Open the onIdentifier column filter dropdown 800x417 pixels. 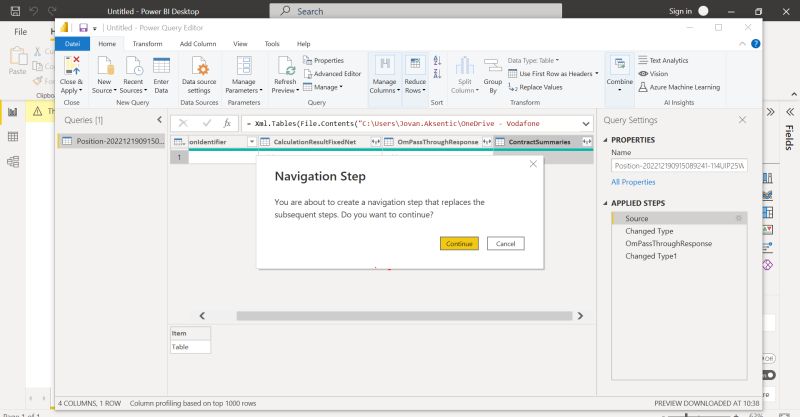pos(252,142)
